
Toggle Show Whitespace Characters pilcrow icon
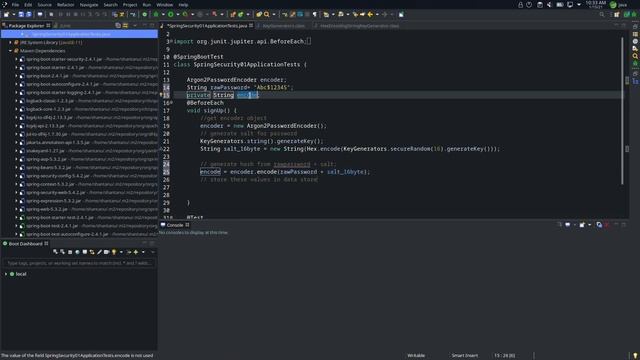coord(315,14)
